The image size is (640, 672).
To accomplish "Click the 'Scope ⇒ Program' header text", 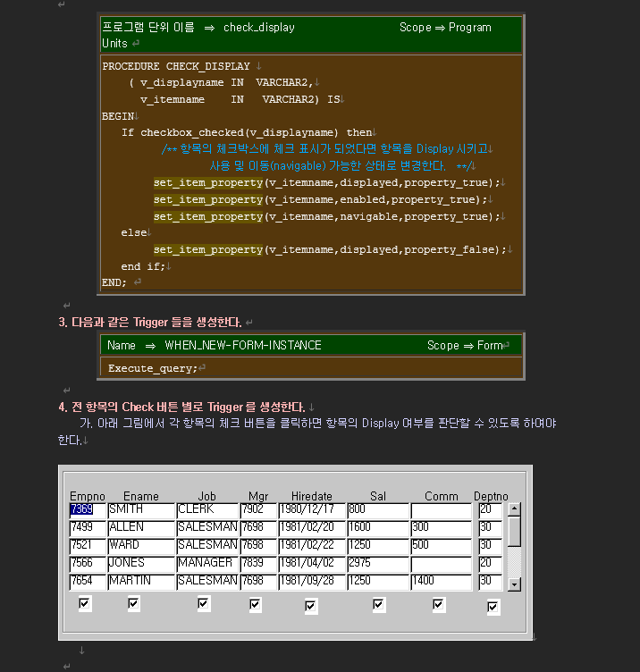I will (x=445, y=28).
